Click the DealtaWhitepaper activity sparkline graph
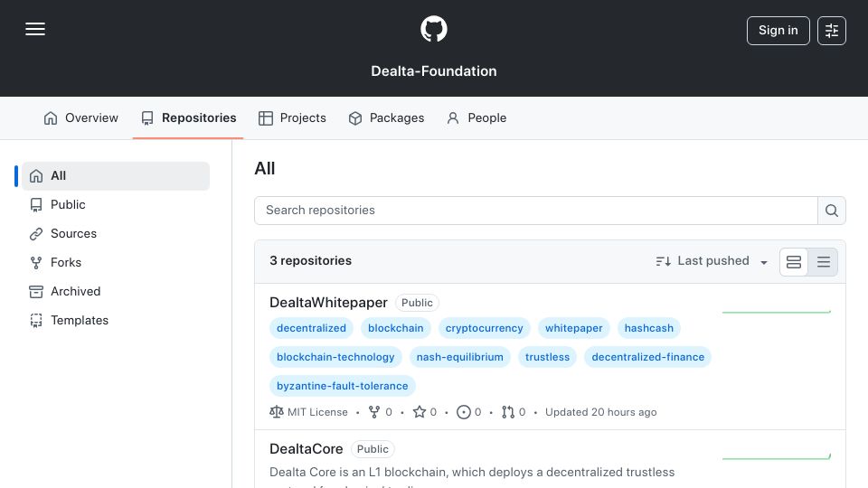This screenshot has width=868, height=488. tap(777, 312)
